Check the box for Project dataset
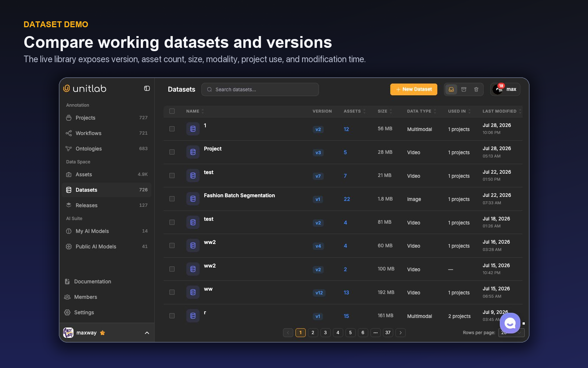Screen dimensions: 588x368 (x=172, y=152)
